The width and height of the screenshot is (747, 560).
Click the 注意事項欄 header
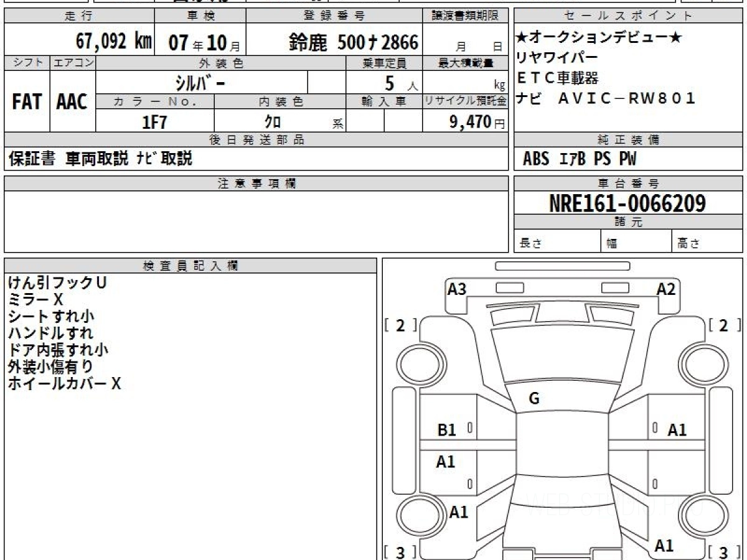[x=256, y=184]
